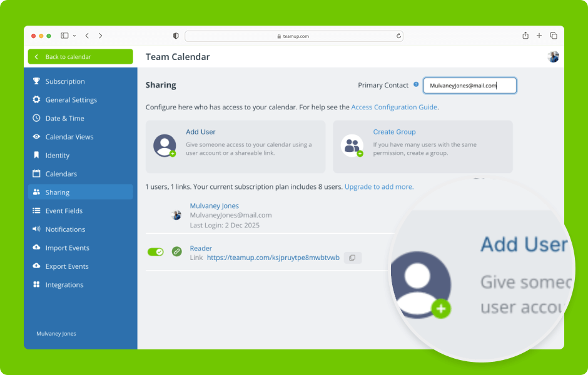
Task: Click the green chain link icon beside Reader
Action: coord(176,252)
